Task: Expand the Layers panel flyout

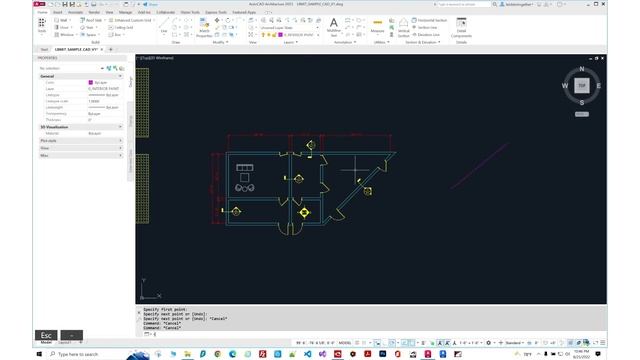Action: [290, 42]
